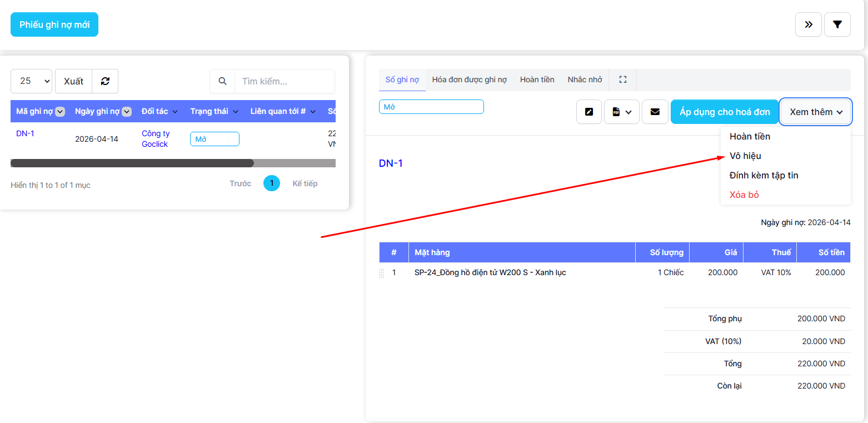This screenshot has height=423, width=868.
Task: Choose Xóa bỏ in dropdown menu
Action: 744,195
